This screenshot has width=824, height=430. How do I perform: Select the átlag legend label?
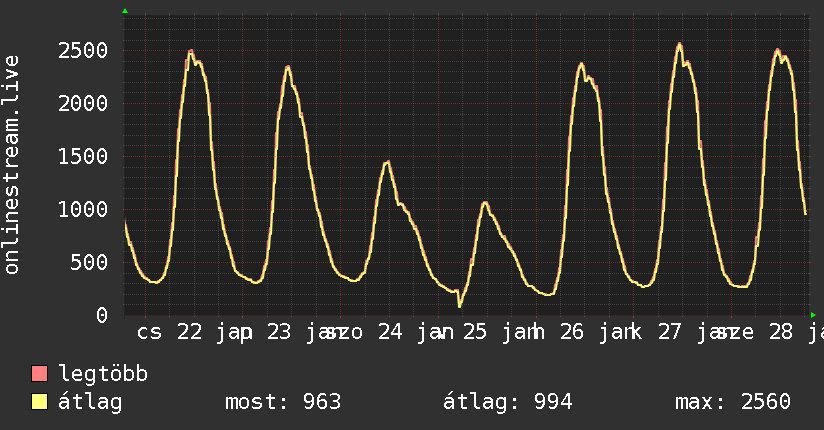coord(90,402)
